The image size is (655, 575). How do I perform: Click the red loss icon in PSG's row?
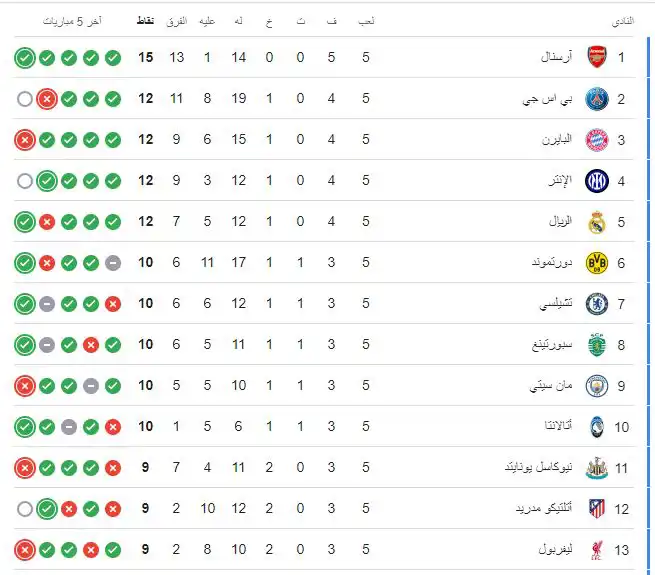point(46,99)
